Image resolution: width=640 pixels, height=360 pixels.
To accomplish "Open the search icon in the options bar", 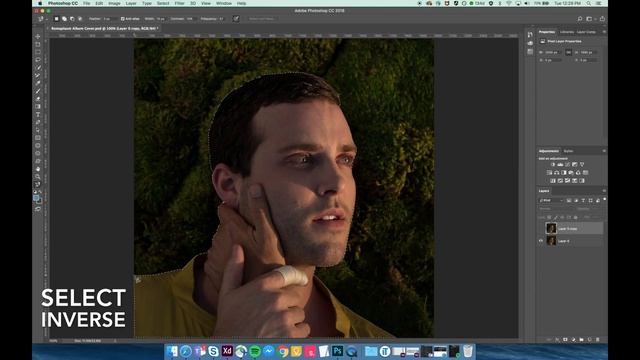I will click(x=580, y=19).
